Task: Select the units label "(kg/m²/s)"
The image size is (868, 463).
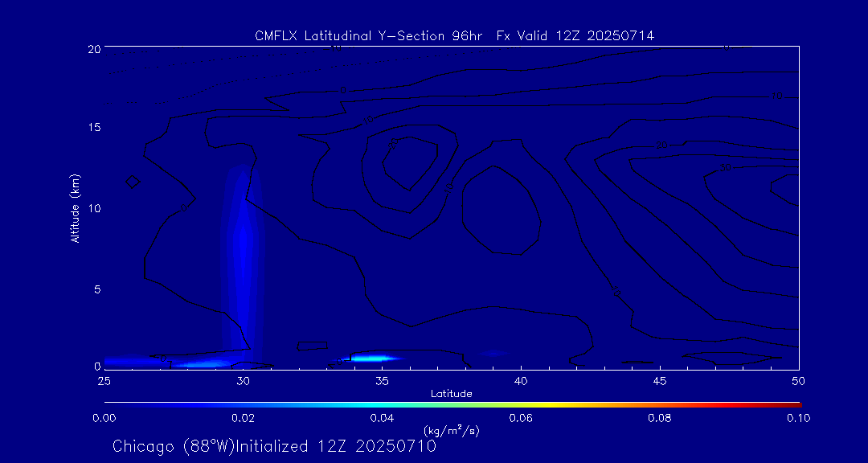Action: tap(452, 430)
